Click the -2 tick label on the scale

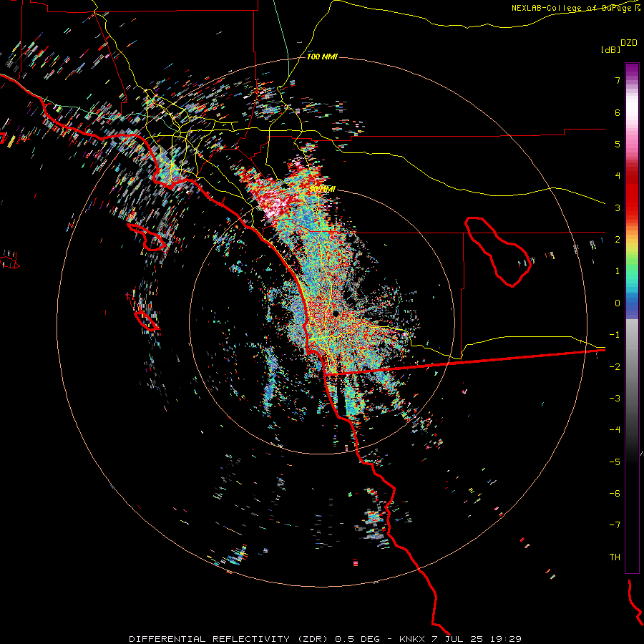(615, 367)
